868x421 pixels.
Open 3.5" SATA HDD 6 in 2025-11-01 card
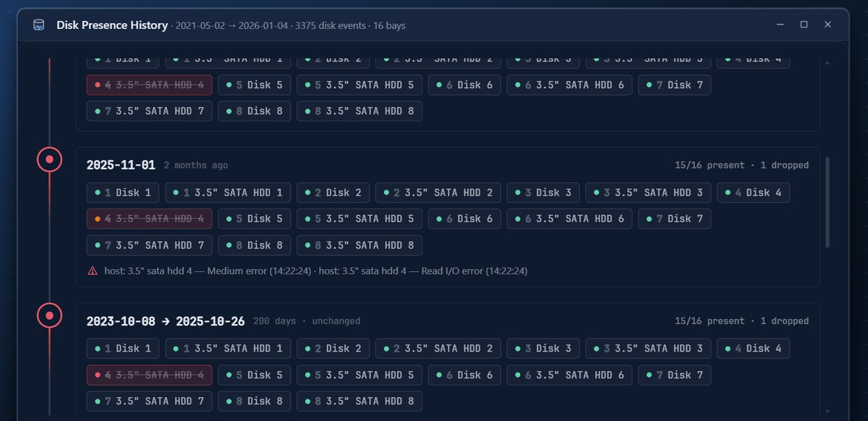569,218
